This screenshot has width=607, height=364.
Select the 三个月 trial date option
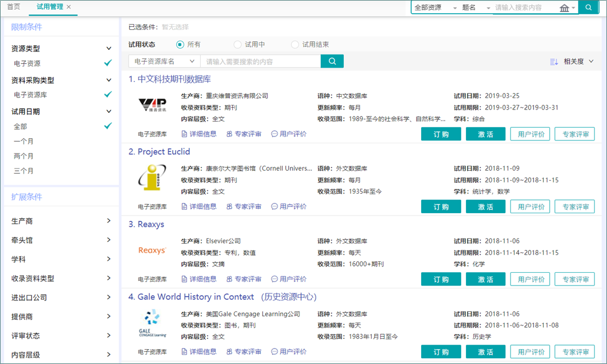[24, 171]
